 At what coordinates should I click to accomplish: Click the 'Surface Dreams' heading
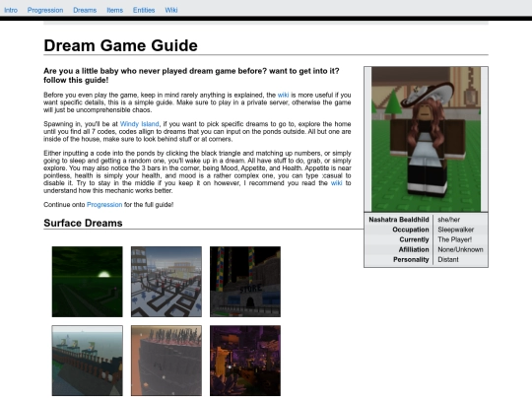pyautogui.click(x=83, y=223)
